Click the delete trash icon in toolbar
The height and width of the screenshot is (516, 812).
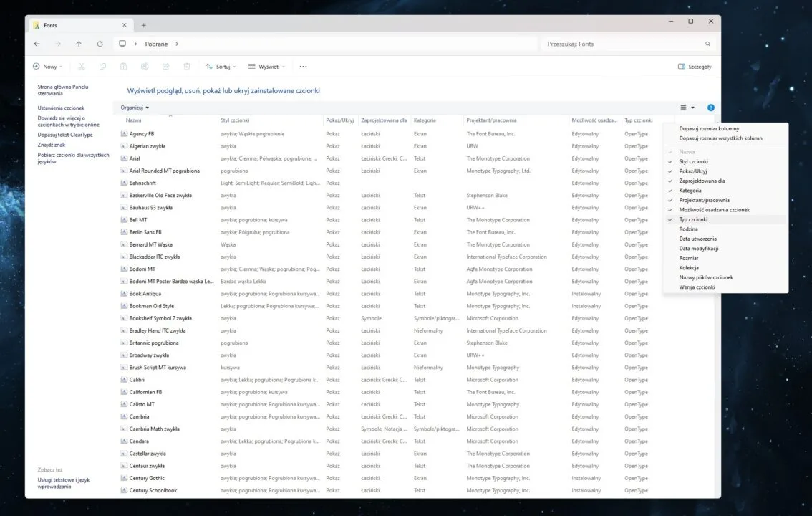point(187,67)
